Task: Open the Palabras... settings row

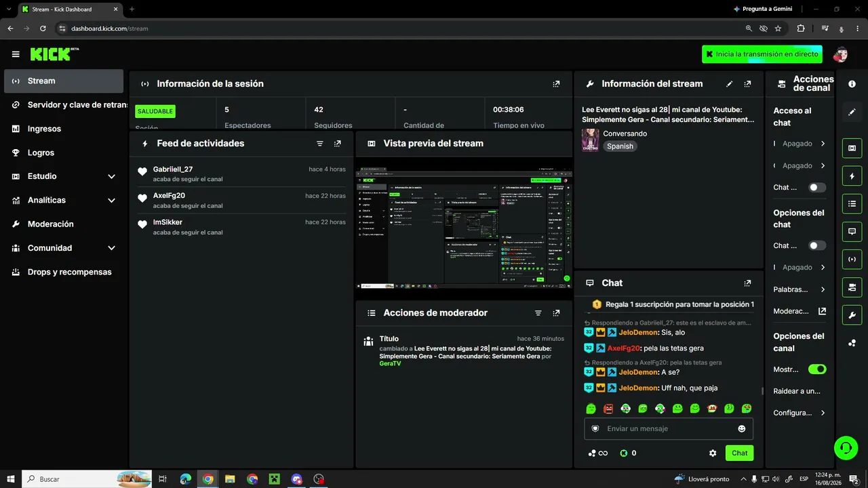Action: click(800, 289)
